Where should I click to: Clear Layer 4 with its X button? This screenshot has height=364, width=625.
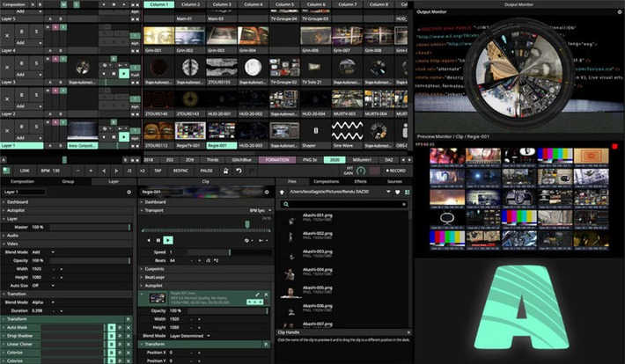point(7,35)
